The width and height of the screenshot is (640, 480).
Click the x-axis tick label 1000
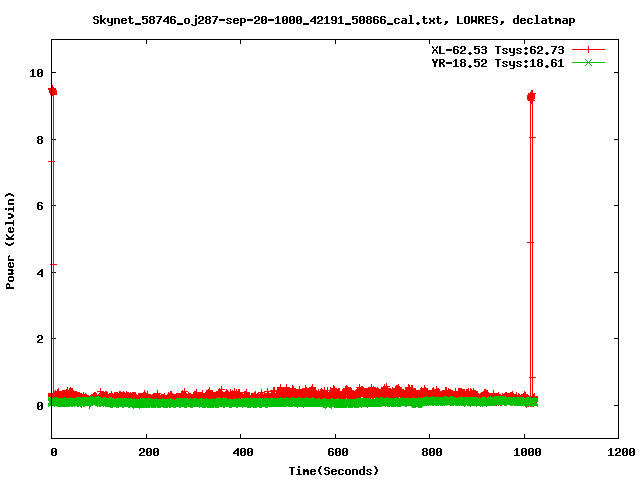point(527,452)
